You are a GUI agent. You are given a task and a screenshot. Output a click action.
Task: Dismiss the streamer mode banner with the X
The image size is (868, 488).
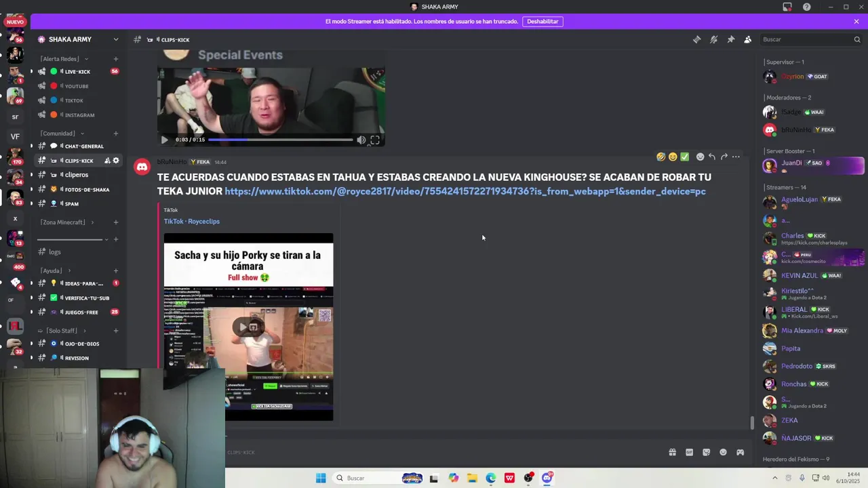point(856,21)
